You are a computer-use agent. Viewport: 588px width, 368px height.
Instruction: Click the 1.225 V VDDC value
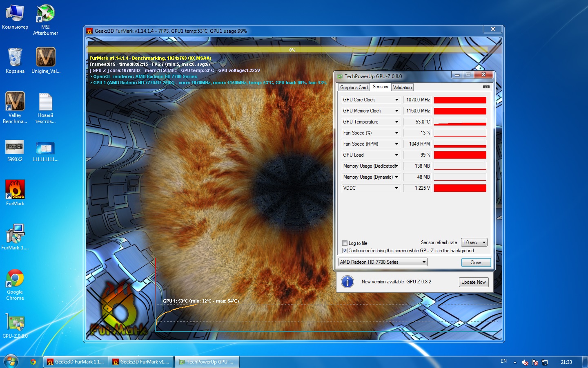click(x=417, y=188)
